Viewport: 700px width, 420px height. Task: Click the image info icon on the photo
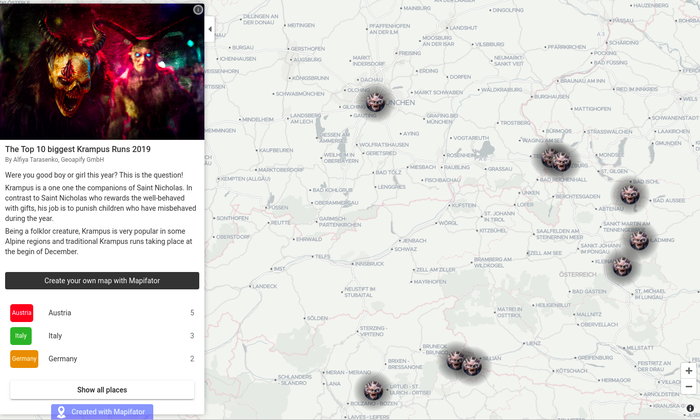(198, 10)
